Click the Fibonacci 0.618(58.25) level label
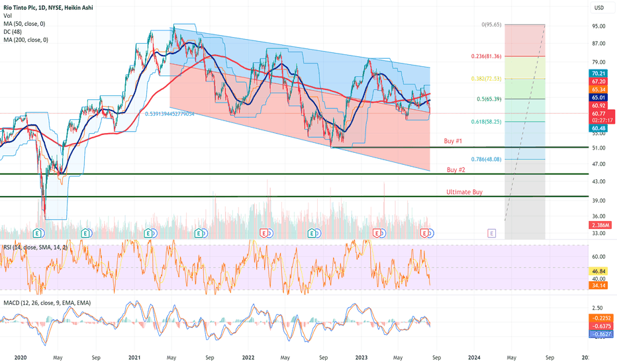 [x=487, y=122]
